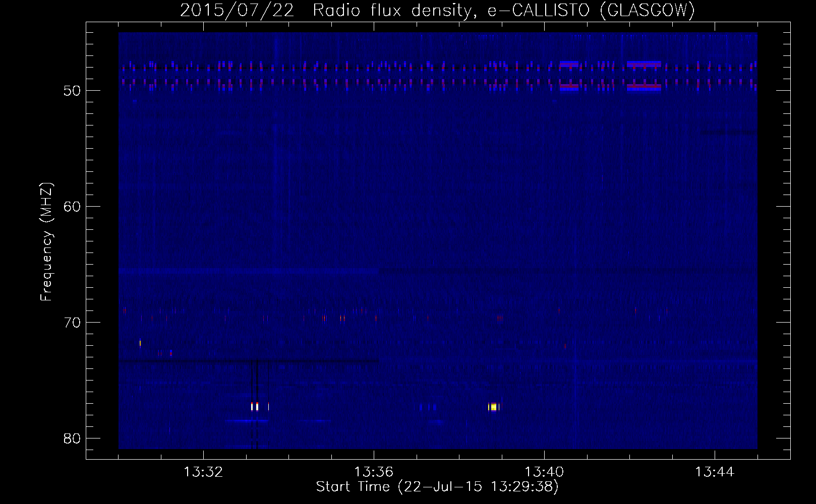Image resolution: width=816 pixels, height=504 pixels.
Task: Click the 80 MHz frequency tick label
Action: [x=73, y=438]
